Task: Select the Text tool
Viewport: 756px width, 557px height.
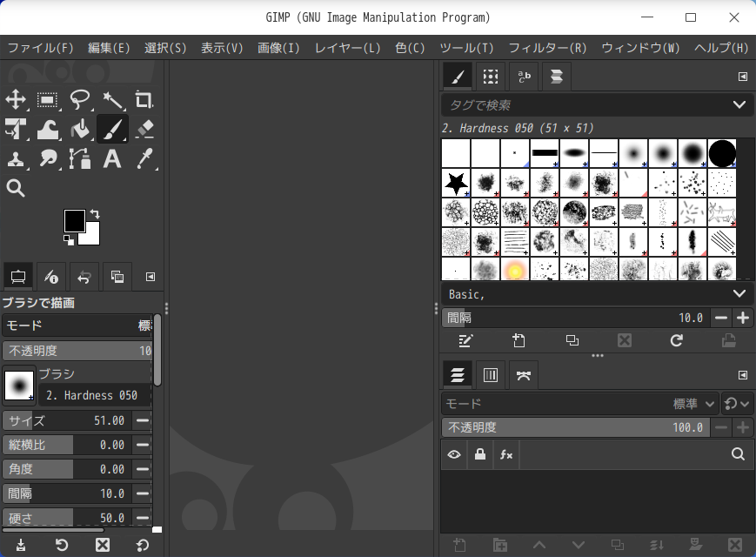Action: click(112, 158)
